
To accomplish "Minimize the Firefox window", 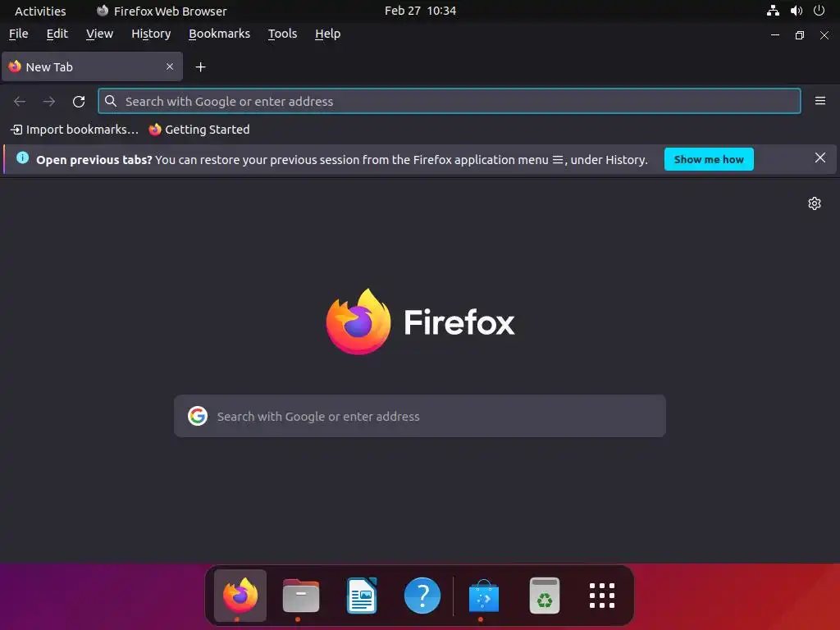I will 774,35.
